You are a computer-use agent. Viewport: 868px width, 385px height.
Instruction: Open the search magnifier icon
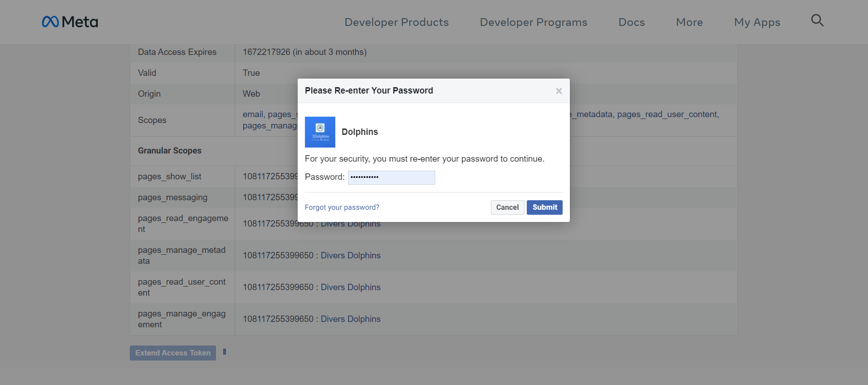pyautogui.click(x=817, y=20)
